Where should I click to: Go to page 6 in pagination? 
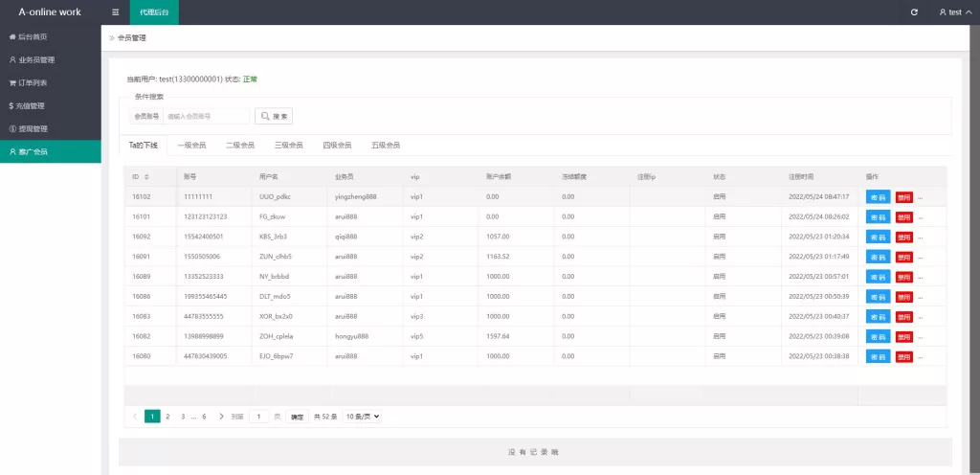[x=204, y=417]
